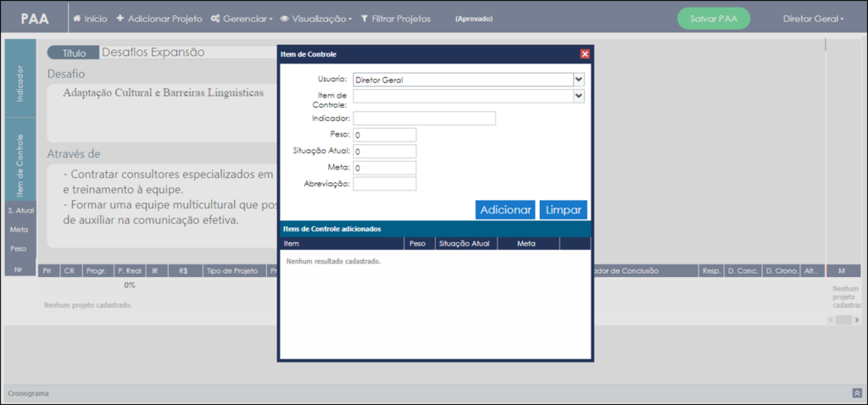Viewport: 868px width, 405px height.
Task: Click the plus icon for Adicionar Projeto
Action: [x=120, y=19]
